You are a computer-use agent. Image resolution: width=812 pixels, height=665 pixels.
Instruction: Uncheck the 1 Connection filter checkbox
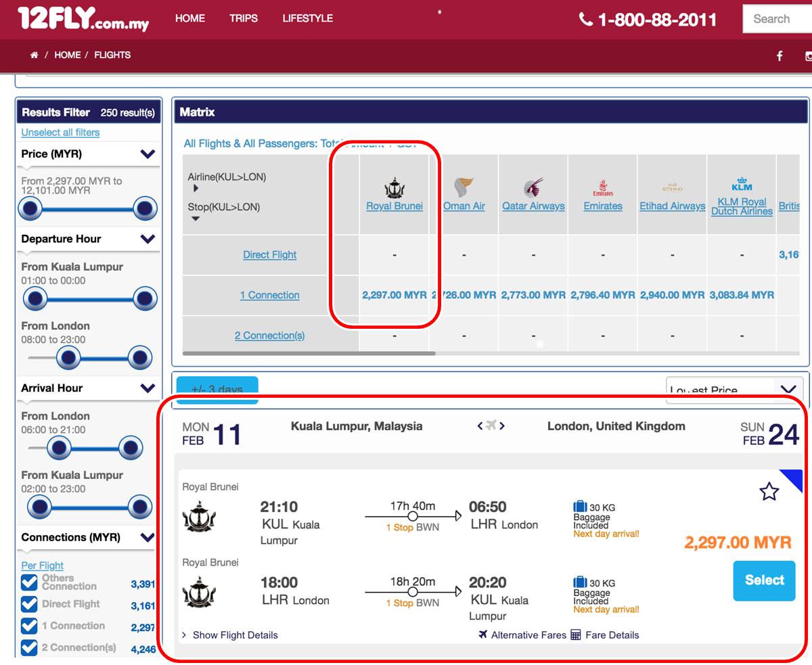pos(29,626)
